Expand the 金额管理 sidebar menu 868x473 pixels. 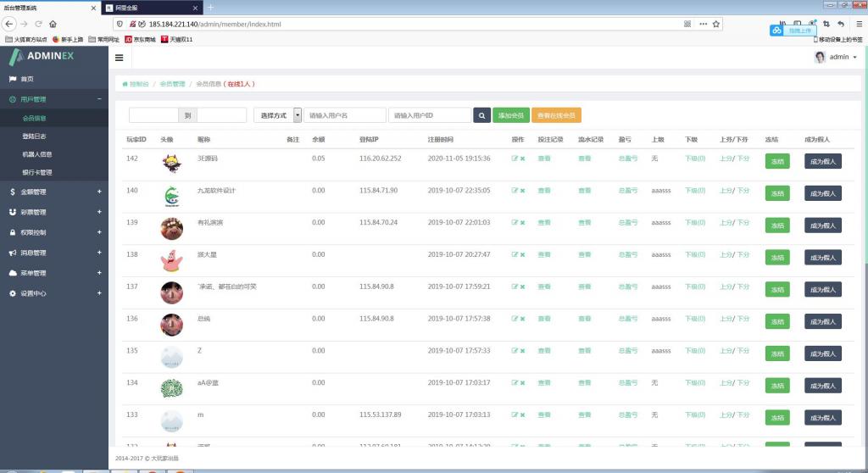[x=54, y=192]
